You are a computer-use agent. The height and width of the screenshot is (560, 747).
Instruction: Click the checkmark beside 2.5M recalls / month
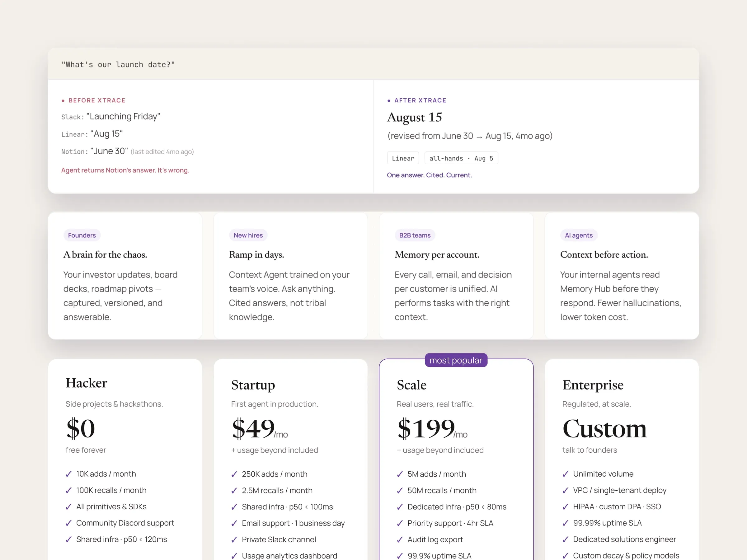234,490
